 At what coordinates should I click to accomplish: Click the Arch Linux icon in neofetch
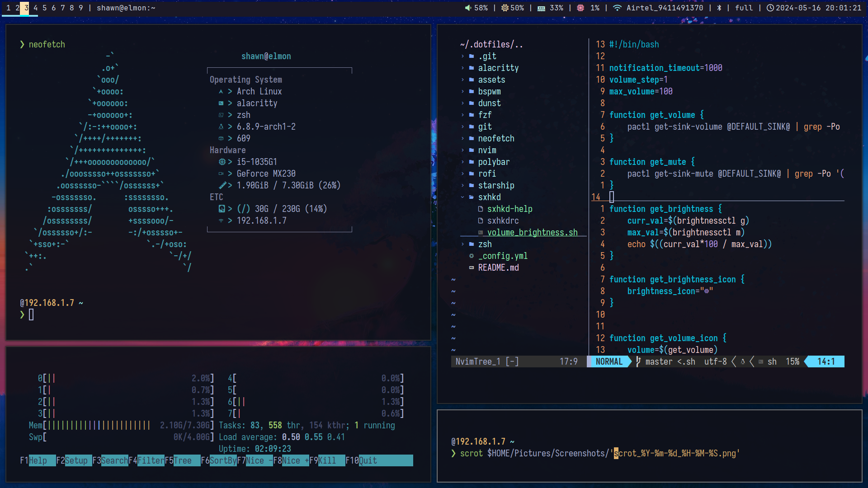click(221, 91)
